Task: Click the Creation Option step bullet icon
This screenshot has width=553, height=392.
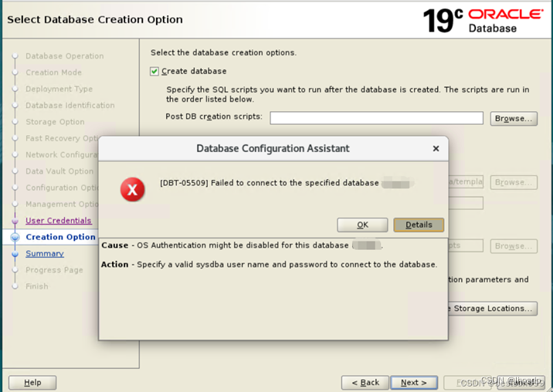Action: 15,237
